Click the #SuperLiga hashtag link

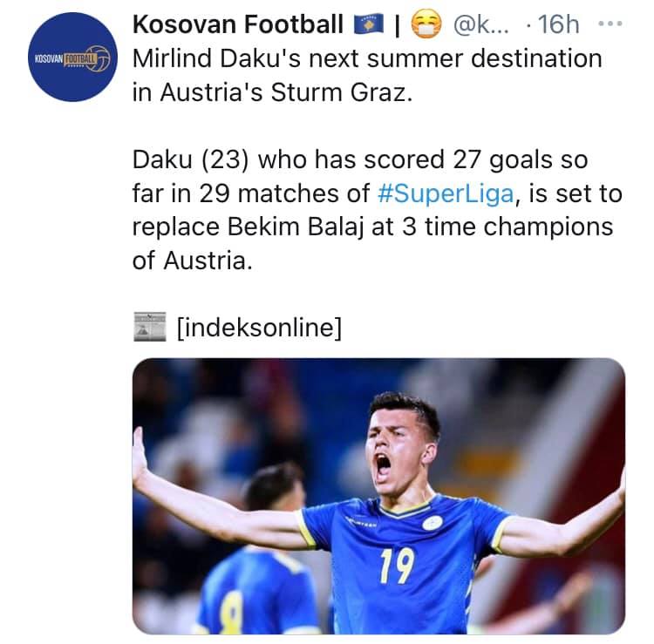[x=446, y=193]
